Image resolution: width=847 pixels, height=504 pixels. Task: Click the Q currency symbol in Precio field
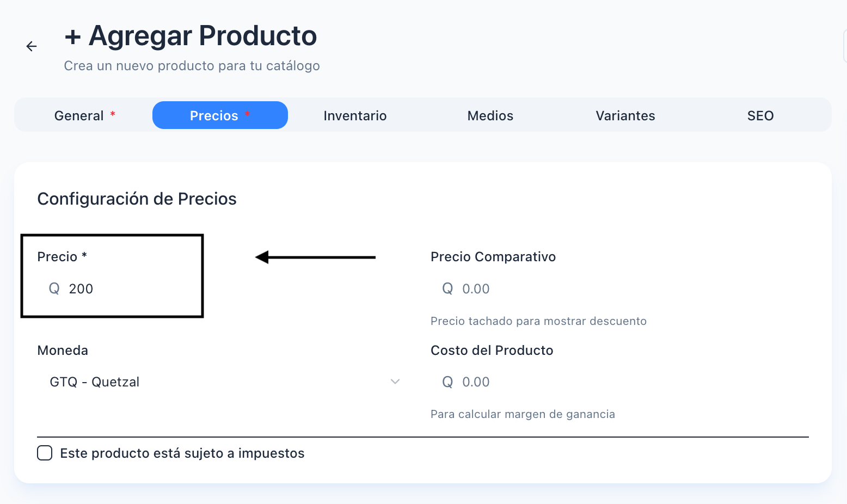54,288
